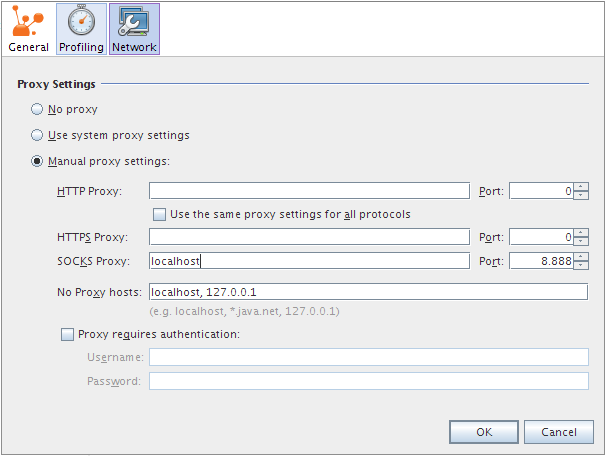The image size is (605, 456).
Task: Increase the HTTP Proxy port value
Action: [x=581, y=187]
